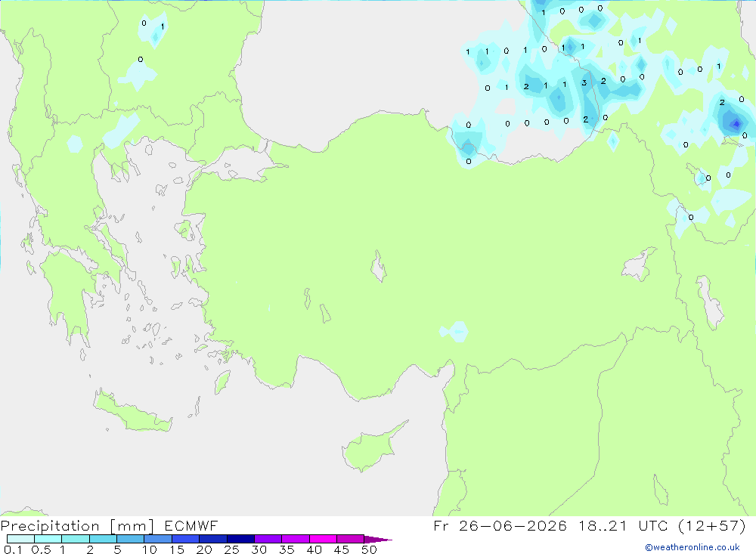756x554 pixels.
Task: Click the 0.1 to 0.5 mm legend swatch
Action: pyautogui.click(x=20, y=539)
